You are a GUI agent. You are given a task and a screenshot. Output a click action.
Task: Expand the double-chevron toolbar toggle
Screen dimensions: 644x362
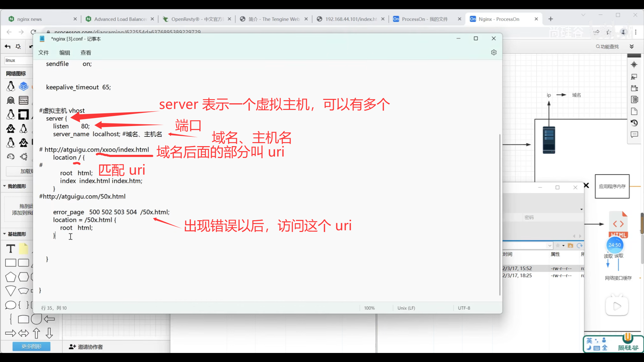coord(632,47)
